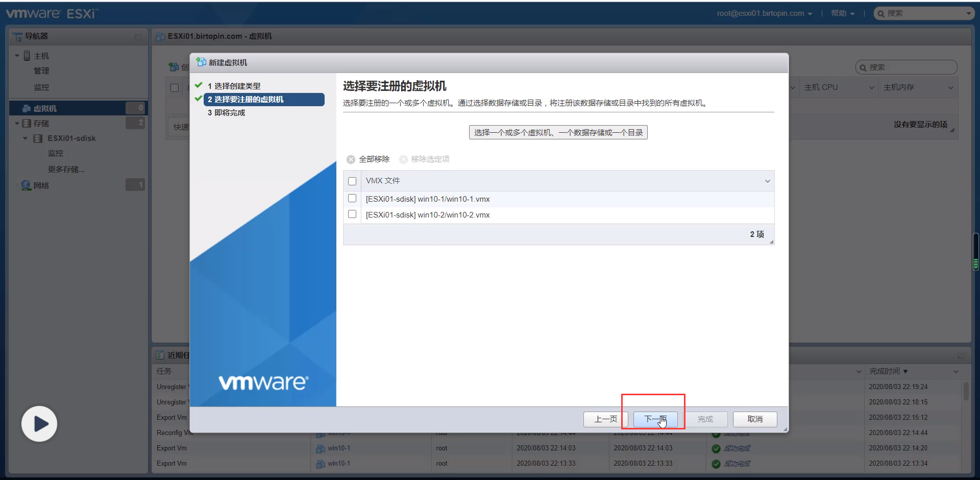This screenshot has height=480, width=980.
Task: Minimize the navigator panel with its corner icon
Action: (138, 37)
